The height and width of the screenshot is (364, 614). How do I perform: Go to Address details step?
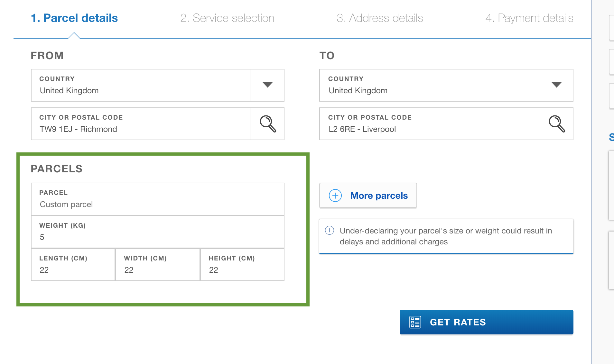380,18
